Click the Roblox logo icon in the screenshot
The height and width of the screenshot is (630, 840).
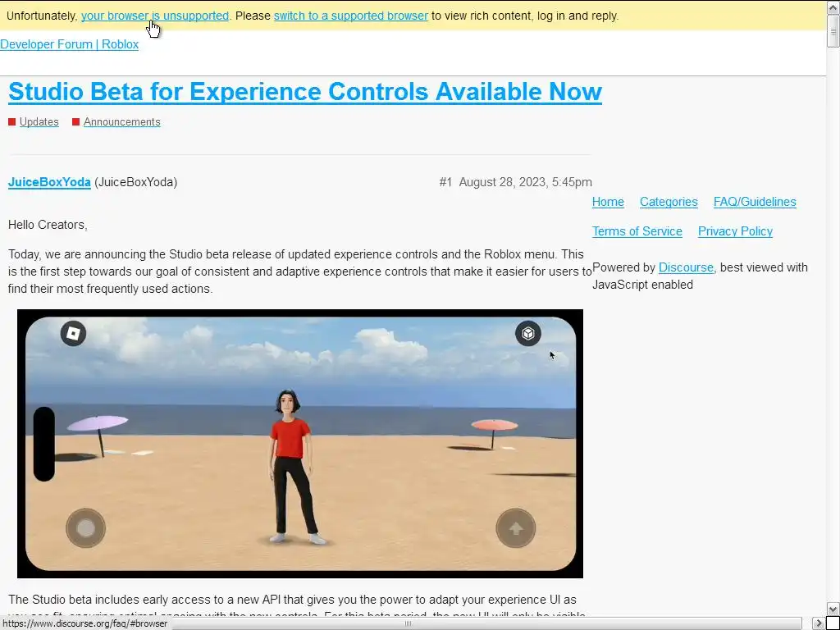[x=73, y=334]
